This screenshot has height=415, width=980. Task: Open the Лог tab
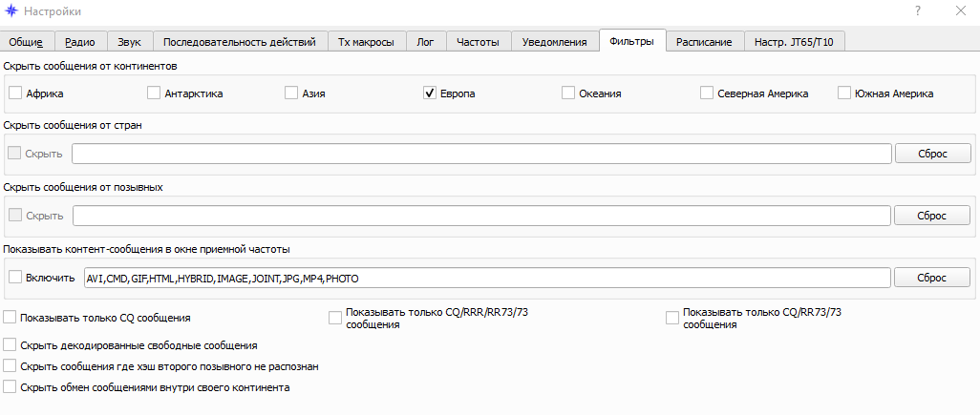(x=426, y=42)
